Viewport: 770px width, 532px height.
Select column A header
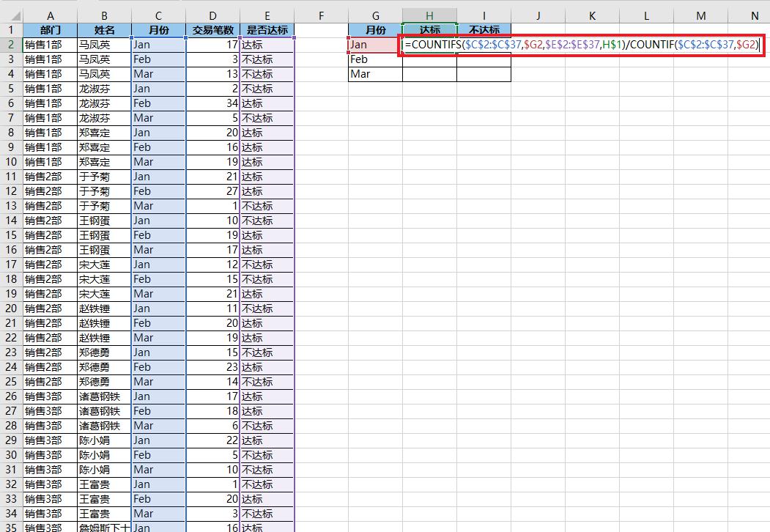pyautogui.click(x=50, y=15)
